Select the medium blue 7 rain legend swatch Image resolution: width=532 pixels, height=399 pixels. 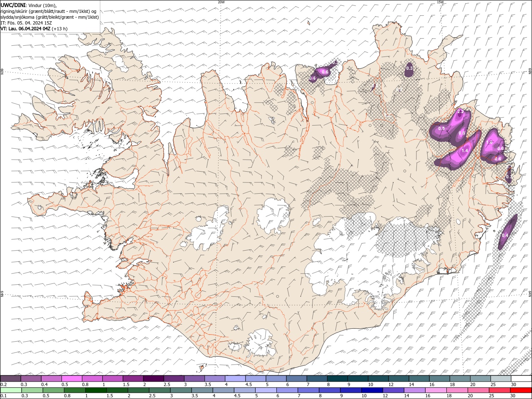coord(308,390)
